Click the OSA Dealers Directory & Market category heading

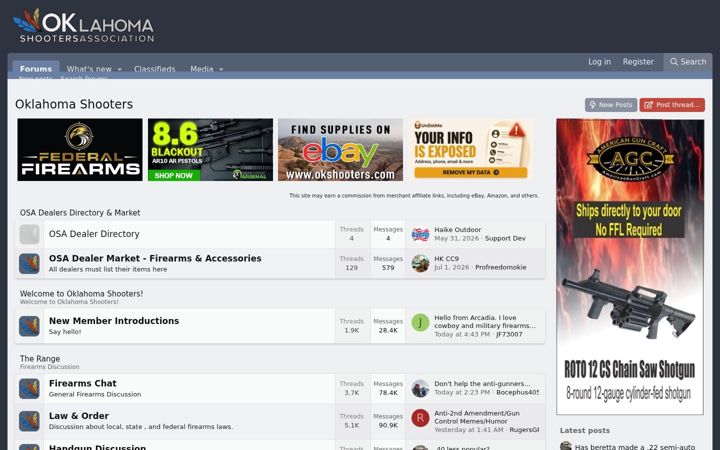tap(80, 213)
